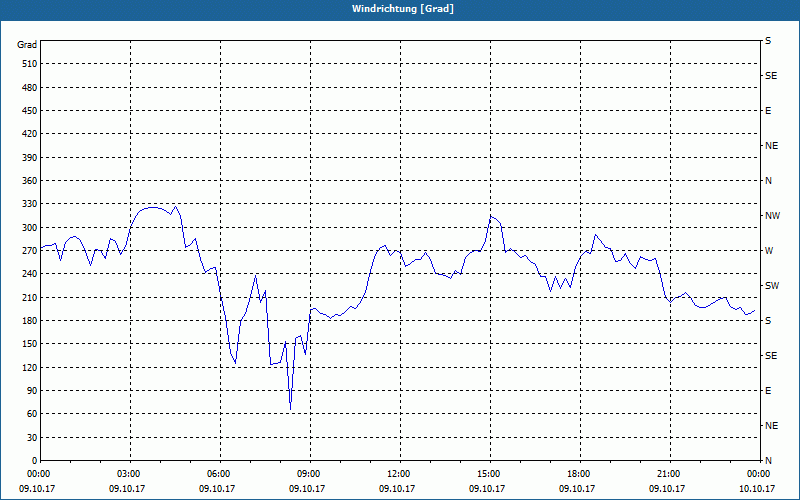Select the 120 y-axis value
Screen dimensions: 800x500
[x=30, y=367]
